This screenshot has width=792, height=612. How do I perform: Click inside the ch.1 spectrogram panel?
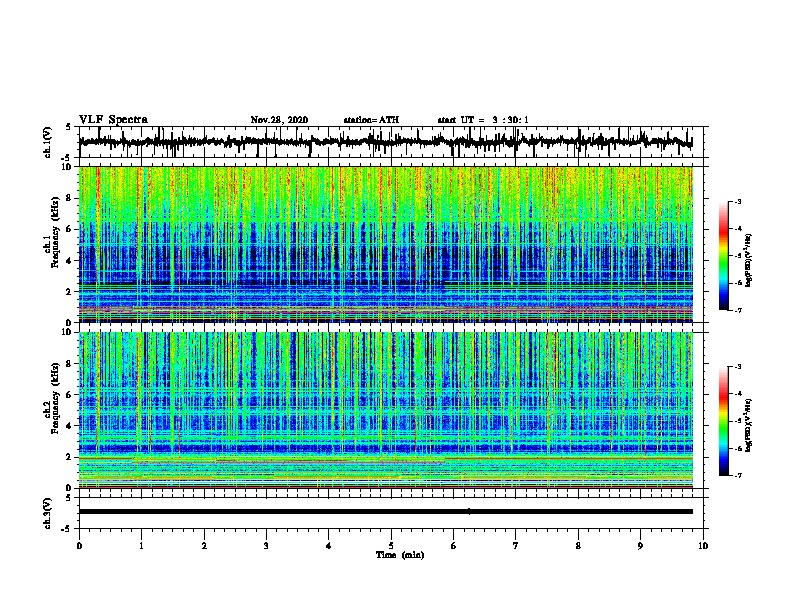pos(386,244)
